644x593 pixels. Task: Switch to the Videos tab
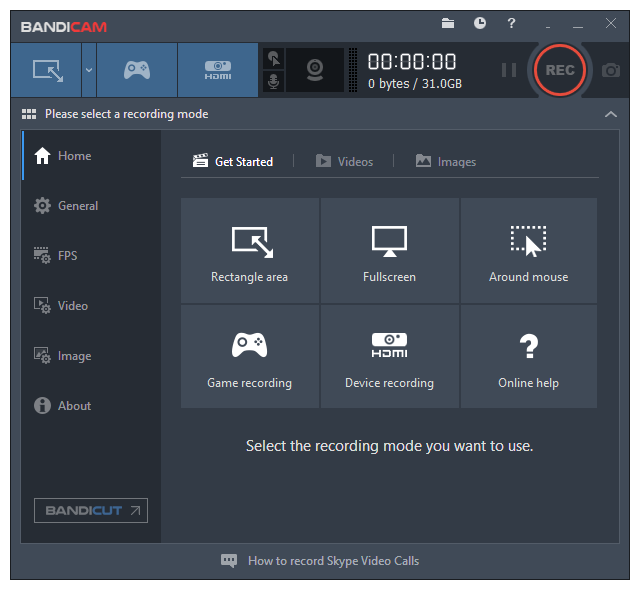coord(344,161)
